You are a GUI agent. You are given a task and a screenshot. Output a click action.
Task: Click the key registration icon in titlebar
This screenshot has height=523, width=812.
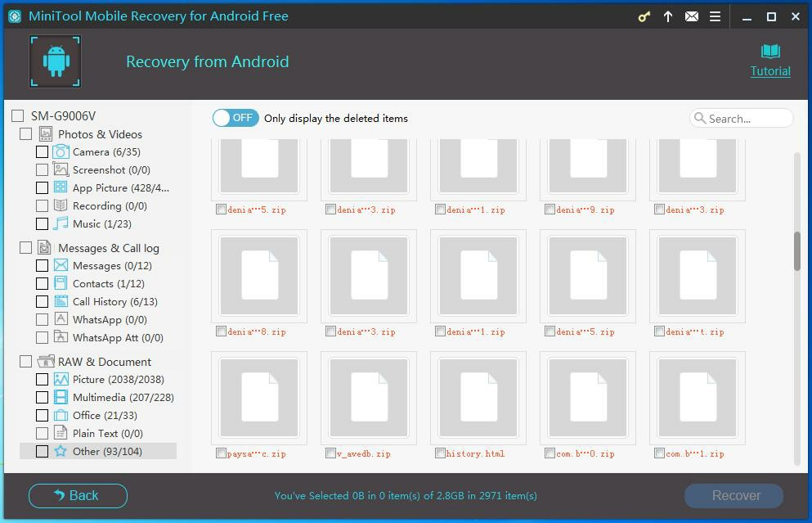pos(644,16)
